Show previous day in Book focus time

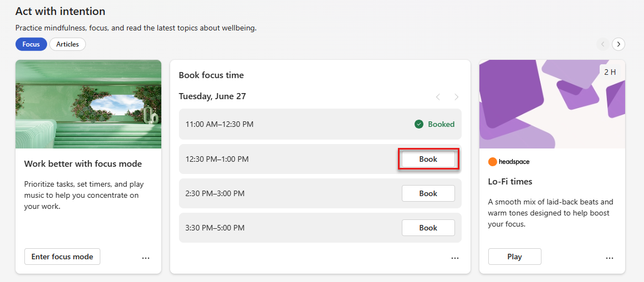438,98
